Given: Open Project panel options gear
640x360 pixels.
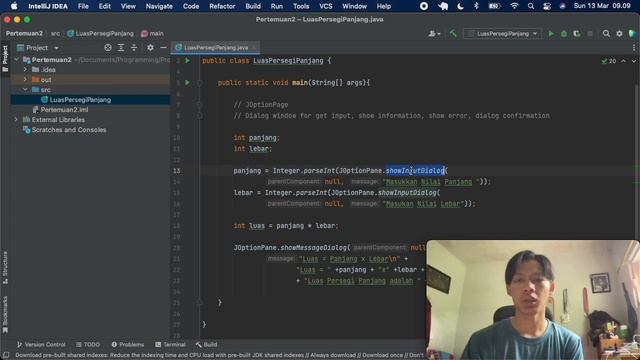Looking at the screenshot, I should (150, 48).
